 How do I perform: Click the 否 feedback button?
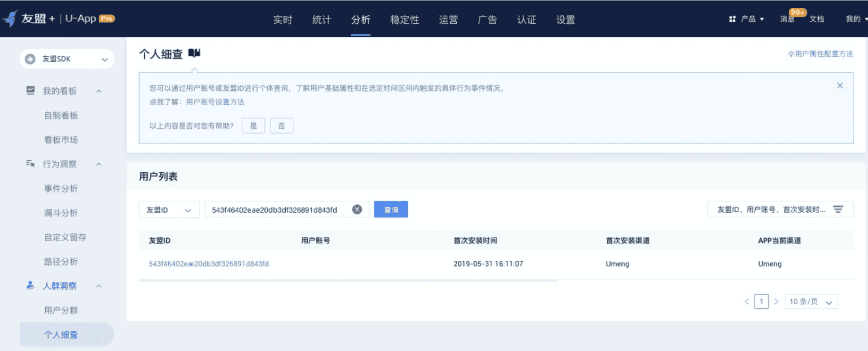(282, 126)
